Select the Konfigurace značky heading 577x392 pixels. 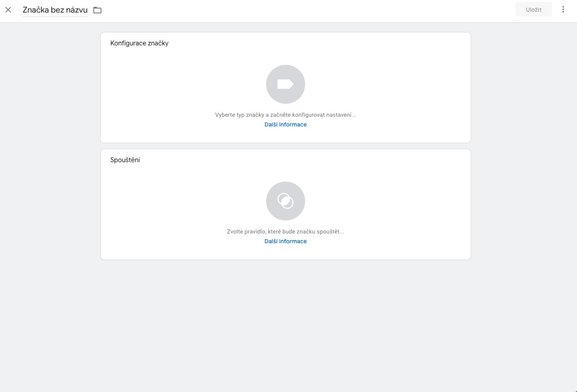139,43
